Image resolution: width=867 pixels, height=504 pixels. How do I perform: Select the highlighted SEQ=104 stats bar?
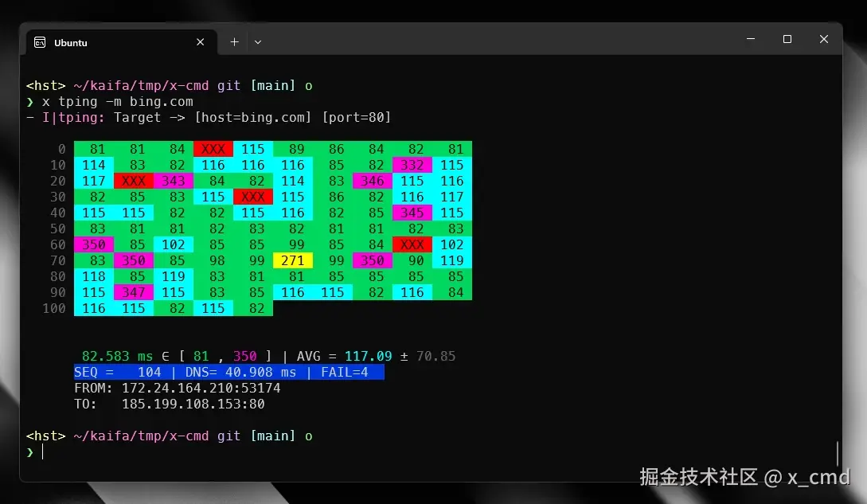point(228,372)
